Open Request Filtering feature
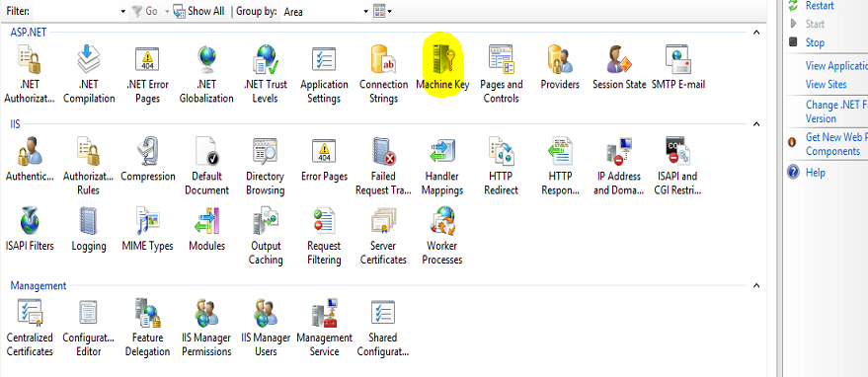Viewport: 868px width, 377px height. point(324,237)
